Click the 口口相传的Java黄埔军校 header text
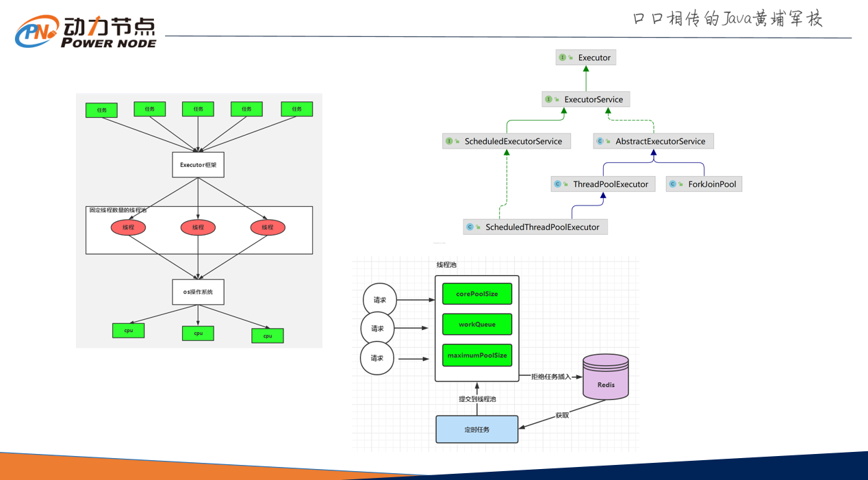The height and width of the screenshot is (480, 868). pyautogui.click(x=727, y=18)
